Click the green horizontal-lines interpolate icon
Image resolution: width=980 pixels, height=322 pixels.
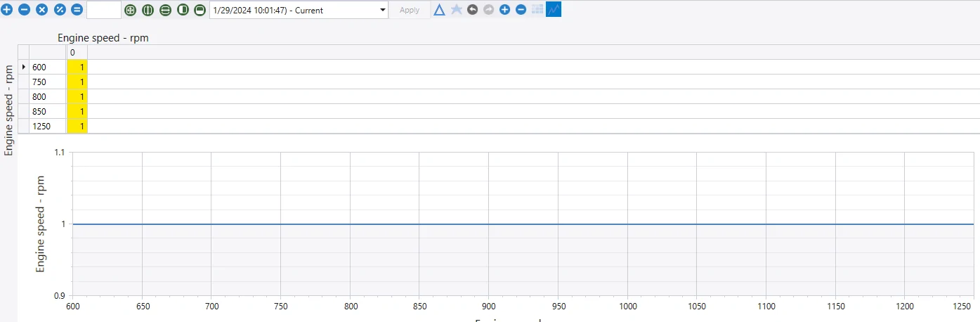coord(165,10)
